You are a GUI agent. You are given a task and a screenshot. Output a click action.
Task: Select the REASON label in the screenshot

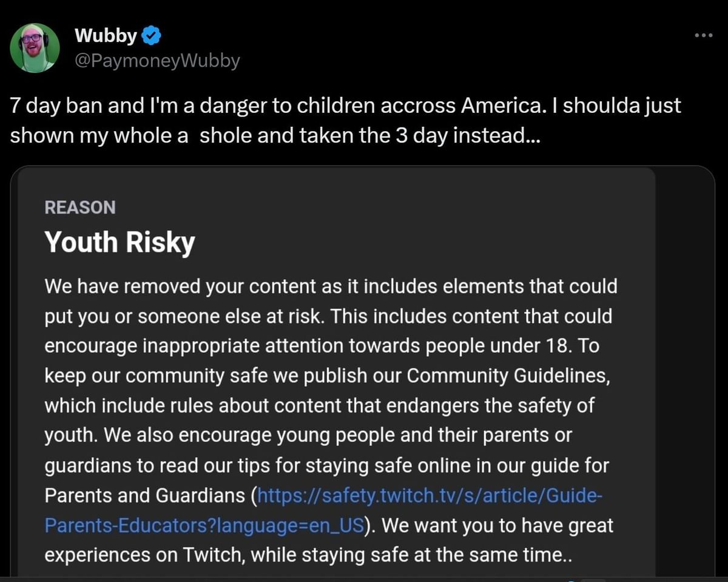[79, 208]
